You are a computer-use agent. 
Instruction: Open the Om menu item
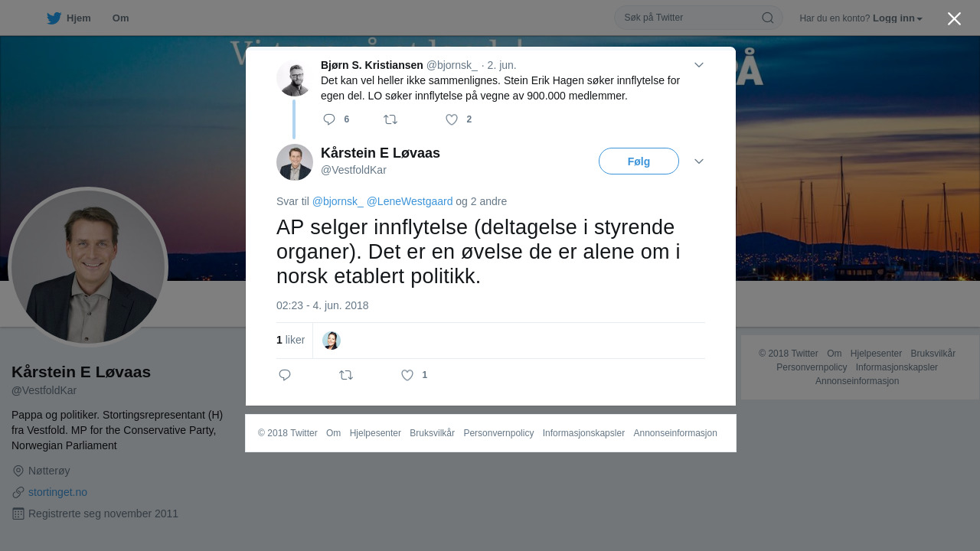120,18
